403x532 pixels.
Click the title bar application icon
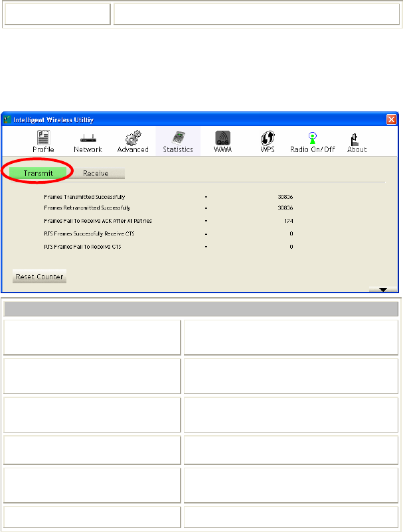pyautogui.click(x=7, y=119)
